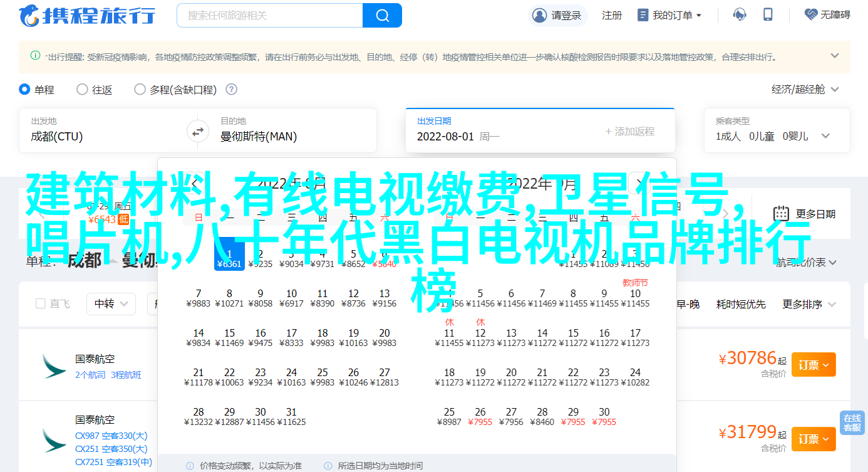Select August 28 priced ¥13232
This screenshot has width=868, height=472.
tap(199, 416)
